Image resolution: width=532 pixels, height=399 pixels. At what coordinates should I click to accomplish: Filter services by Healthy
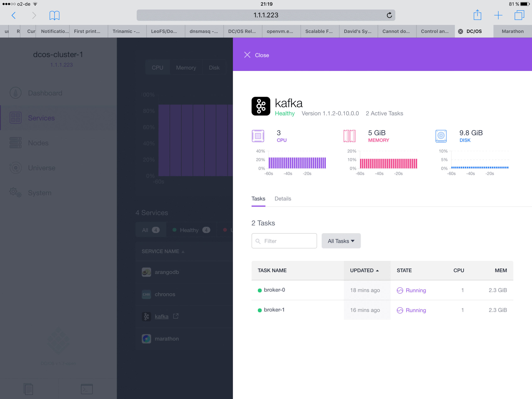(191, 230)
